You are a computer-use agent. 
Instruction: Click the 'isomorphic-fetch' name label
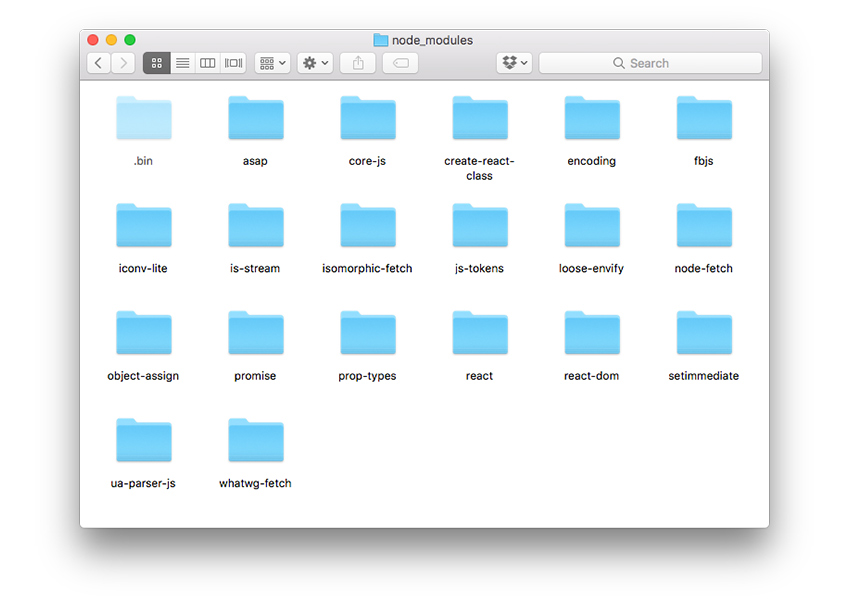click(367, 268)
